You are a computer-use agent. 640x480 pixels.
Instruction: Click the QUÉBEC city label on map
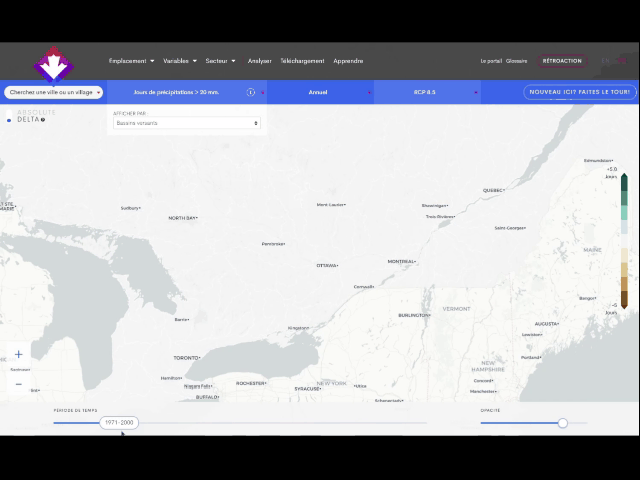[x=493, y=191]
